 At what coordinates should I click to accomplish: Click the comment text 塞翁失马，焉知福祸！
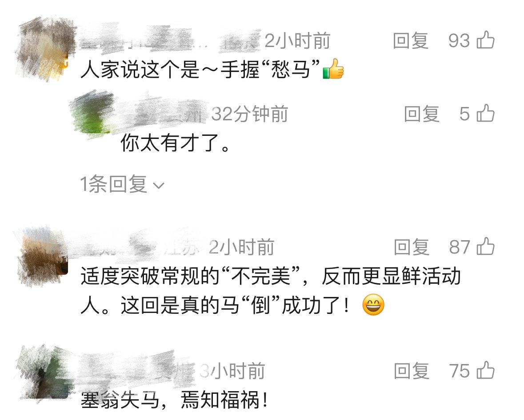click(174, 400)
